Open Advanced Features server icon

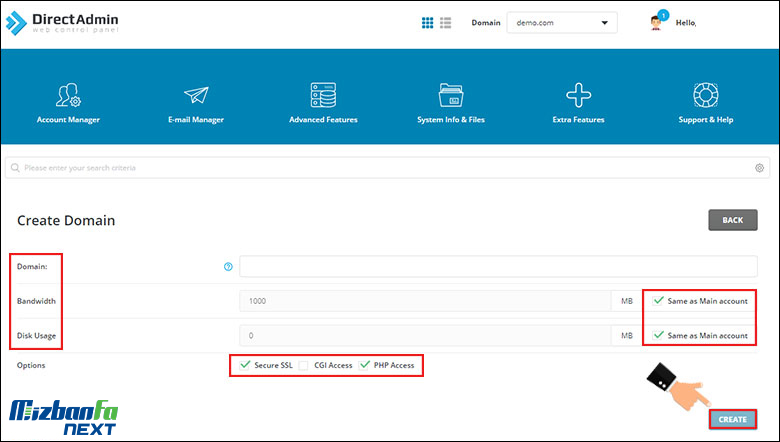(323, 95)
